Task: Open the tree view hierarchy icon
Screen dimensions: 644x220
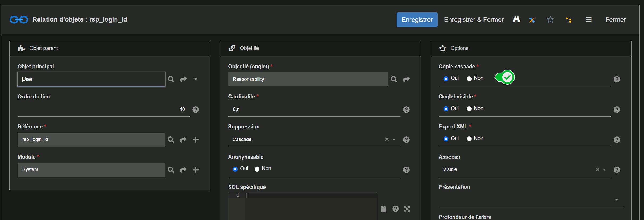Action: tap(569, 20)
